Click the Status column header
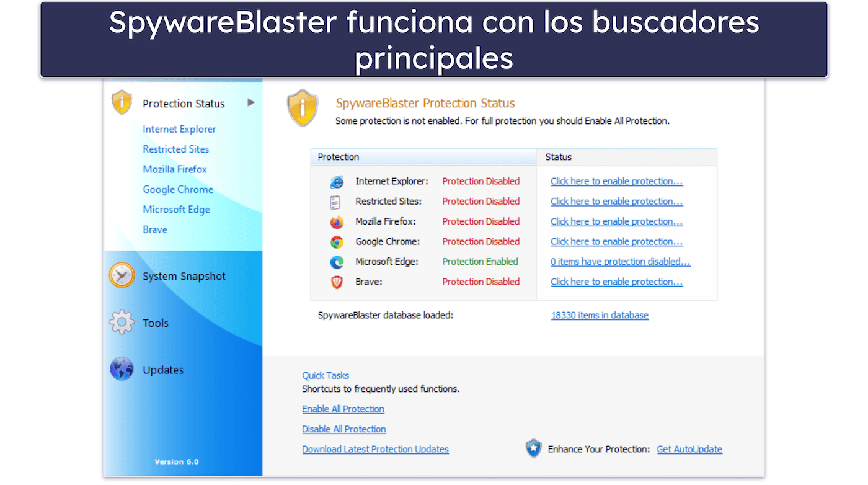Image resolution: width=868 pixels, height=485 pixels. tap(626, 157)
